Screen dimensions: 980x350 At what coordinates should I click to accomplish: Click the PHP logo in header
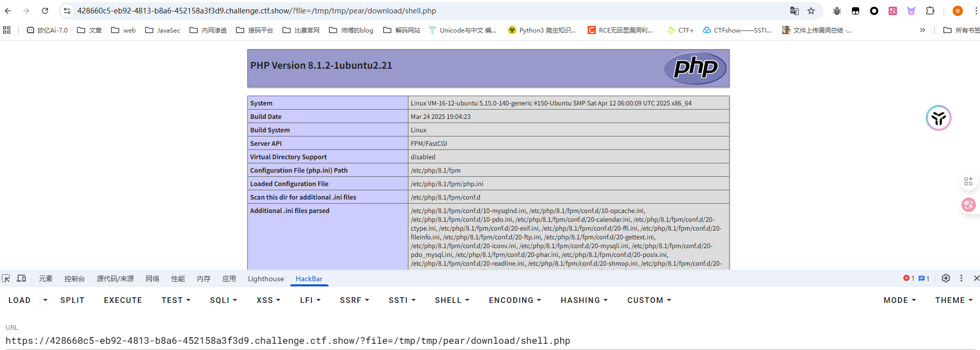tap(695, 68)
